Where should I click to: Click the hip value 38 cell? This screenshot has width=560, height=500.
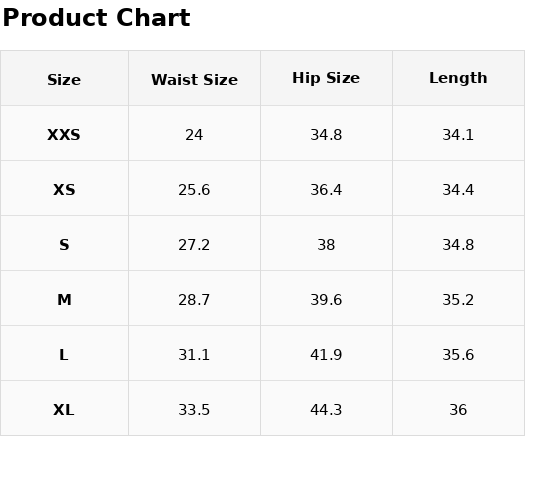pyautogui.click(x=326, y=243)
